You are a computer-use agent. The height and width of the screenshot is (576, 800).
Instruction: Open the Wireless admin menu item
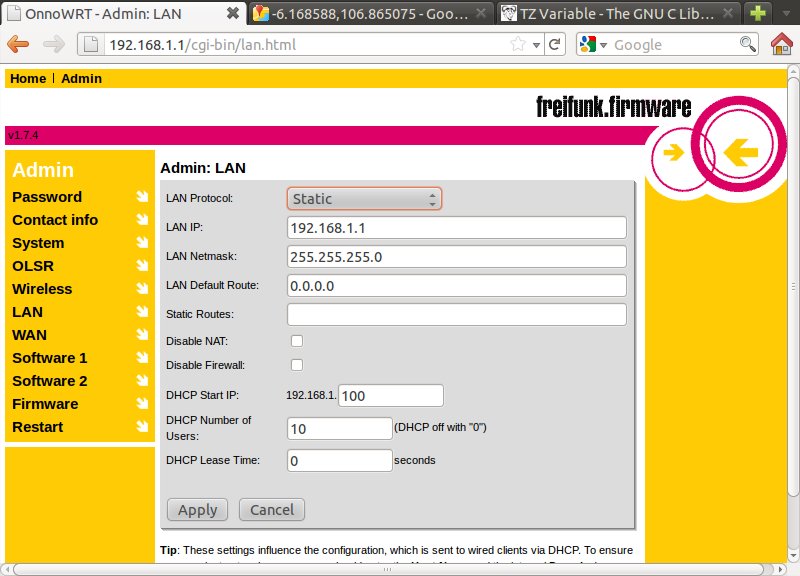pyautogui.click(x=42, y=289)
